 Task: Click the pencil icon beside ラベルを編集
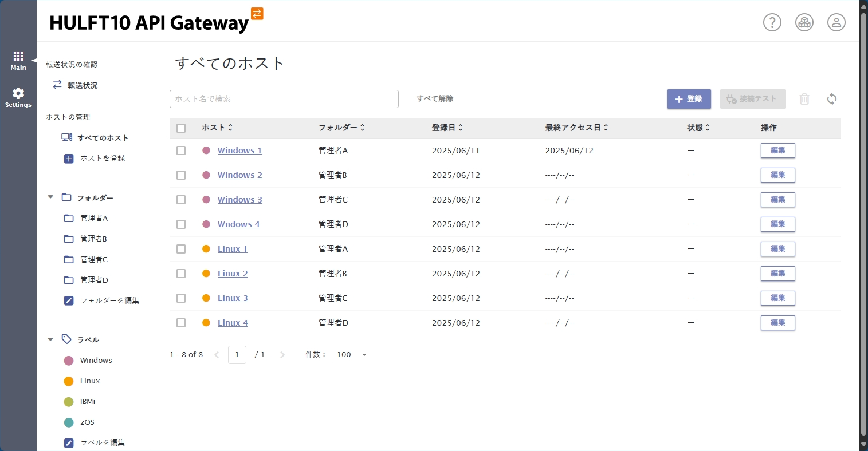click(69, 442)
